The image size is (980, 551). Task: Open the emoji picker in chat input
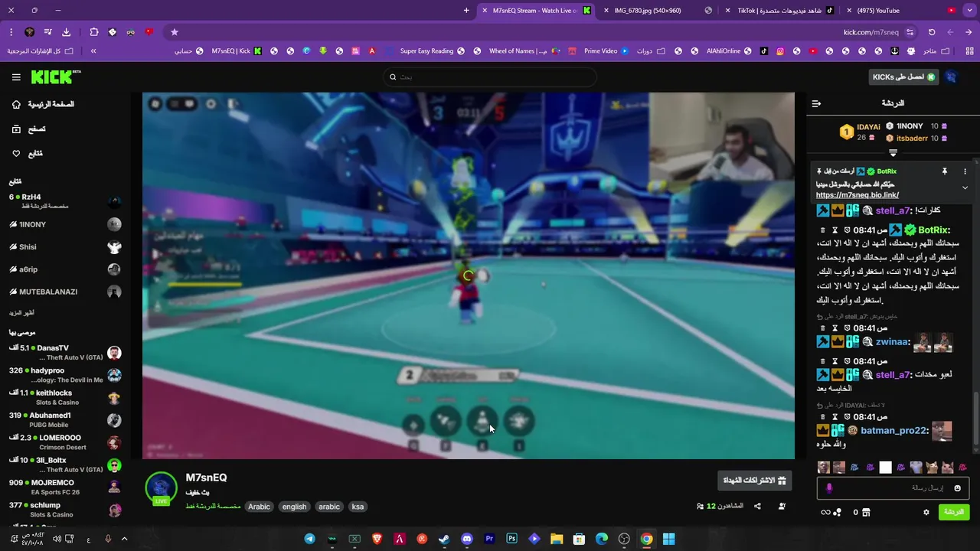[957, 488]
